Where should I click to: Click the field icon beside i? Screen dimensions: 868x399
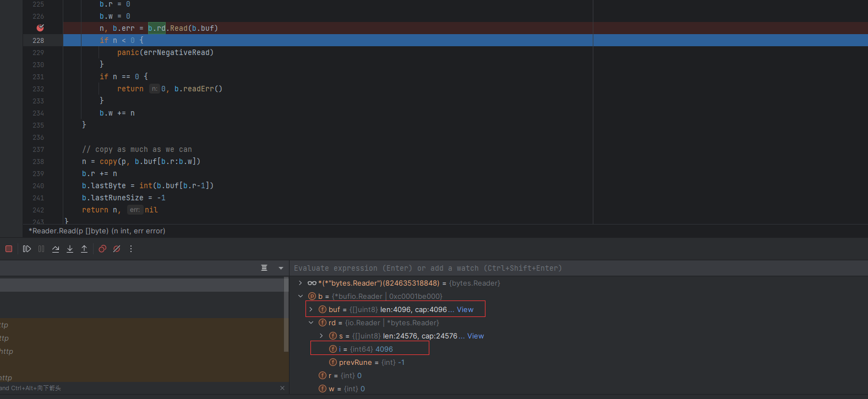pyautogui.click(x=333, y=349)
